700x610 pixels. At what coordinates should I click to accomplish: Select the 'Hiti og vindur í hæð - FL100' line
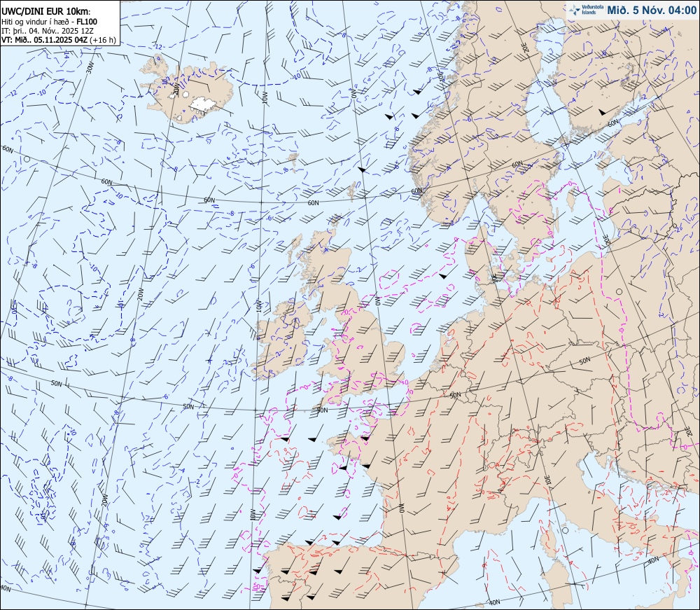[x=49, y=22]
